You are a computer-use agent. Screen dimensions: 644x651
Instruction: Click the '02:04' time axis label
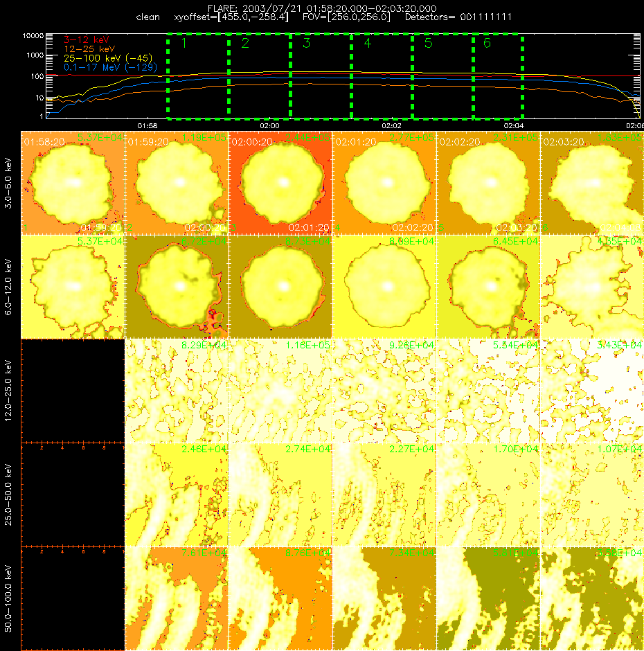tap(514, 126)
